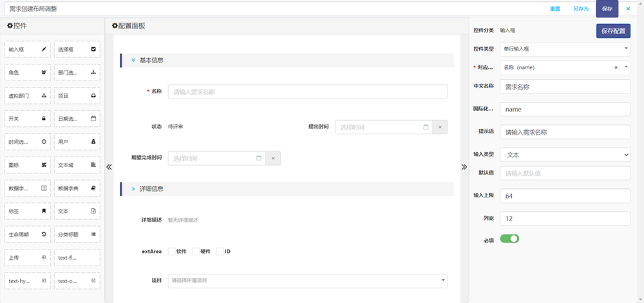Click the 暂无详细描述 text

pos(183,220)
